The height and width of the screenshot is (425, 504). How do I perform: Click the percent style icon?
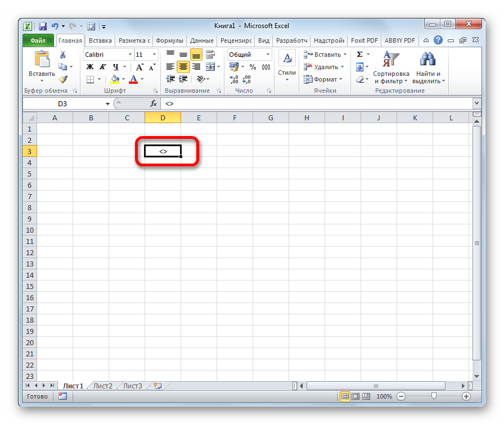click(x=252, y=67)
